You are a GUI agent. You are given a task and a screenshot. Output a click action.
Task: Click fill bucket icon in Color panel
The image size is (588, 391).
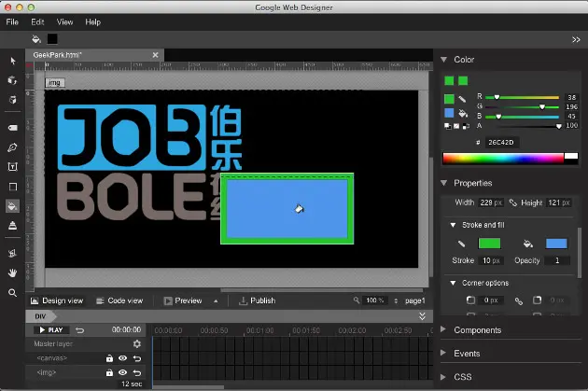463,113
